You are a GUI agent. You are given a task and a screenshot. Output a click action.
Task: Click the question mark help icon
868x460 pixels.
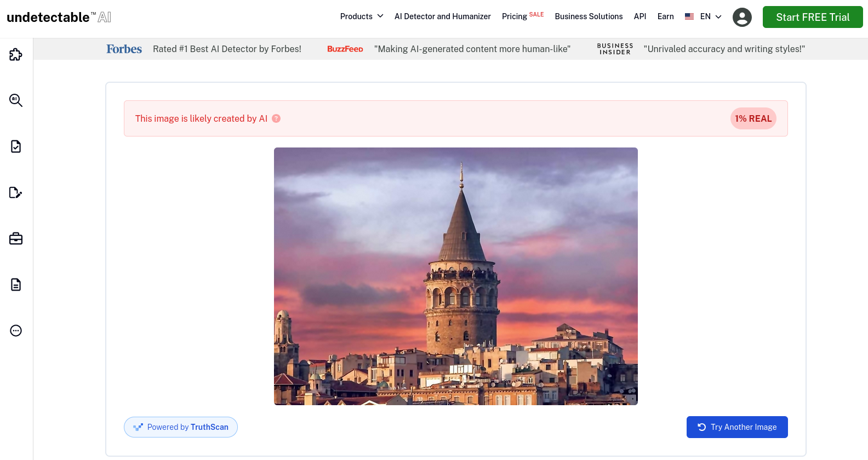pyautogui.click(x=276, y=118)
